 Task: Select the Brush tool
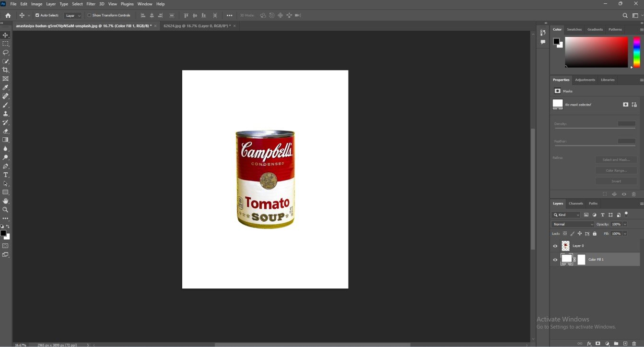(6, 105)
